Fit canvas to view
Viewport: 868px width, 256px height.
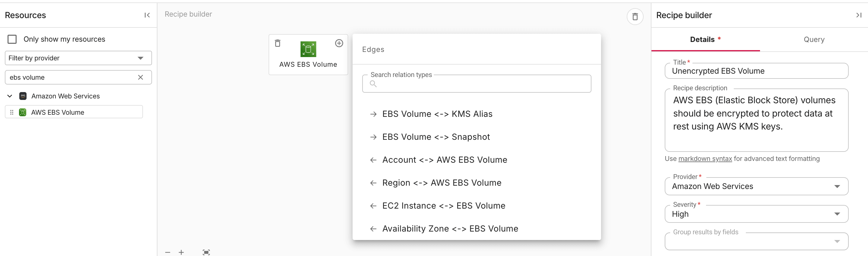(206, 252)
